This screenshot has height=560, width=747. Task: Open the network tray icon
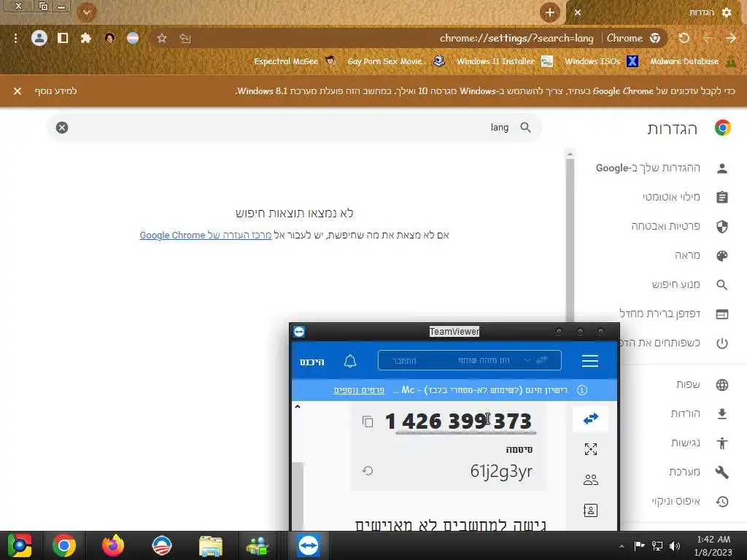point(657,546)
